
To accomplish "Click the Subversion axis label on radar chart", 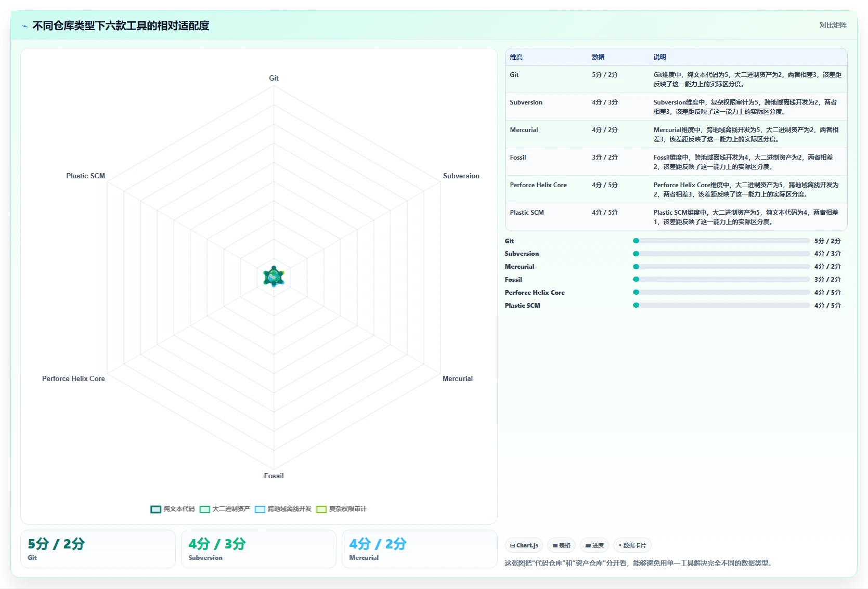I will (x=461, y=176).
